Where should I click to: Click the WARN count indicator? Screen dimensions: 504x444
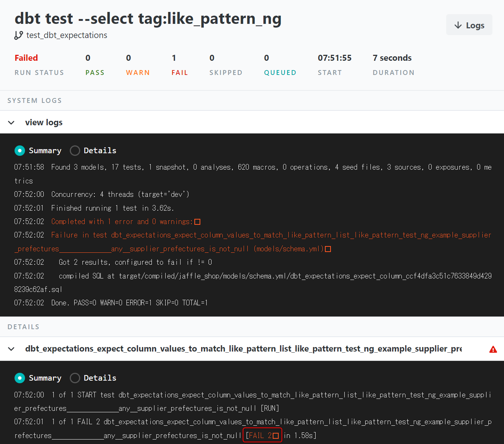tap(129, 58)
